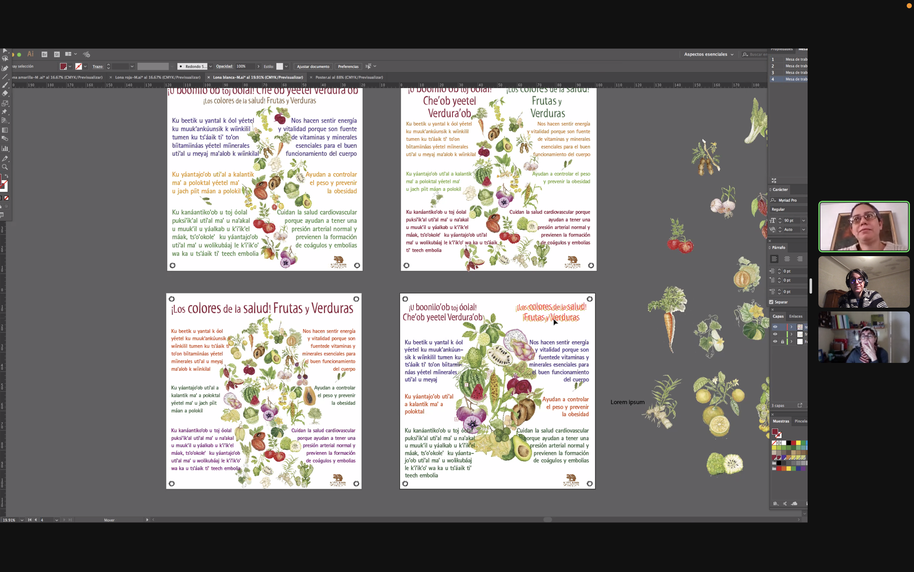Switch to Lona roja-M.ai document tab
This screenshot has width=914, height=572.
pyautogui.click(x=158, y=77)
